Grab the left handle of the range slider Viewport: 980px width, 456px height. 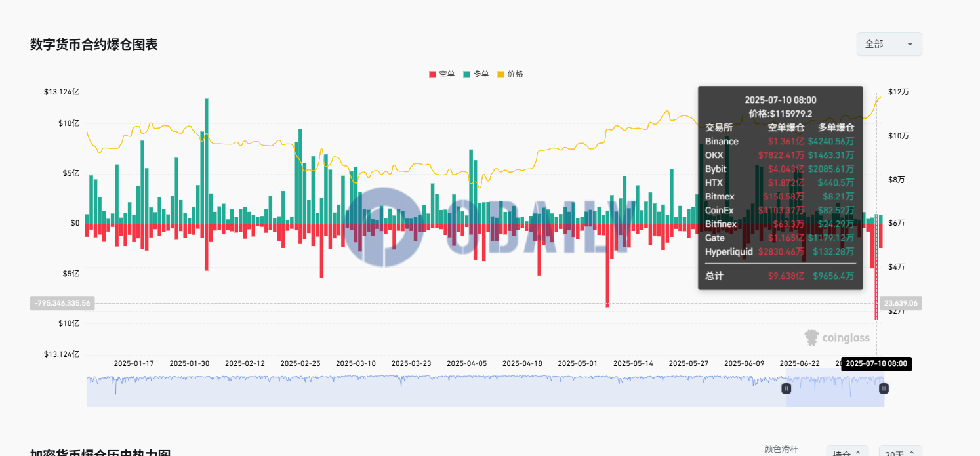[786, 388]
